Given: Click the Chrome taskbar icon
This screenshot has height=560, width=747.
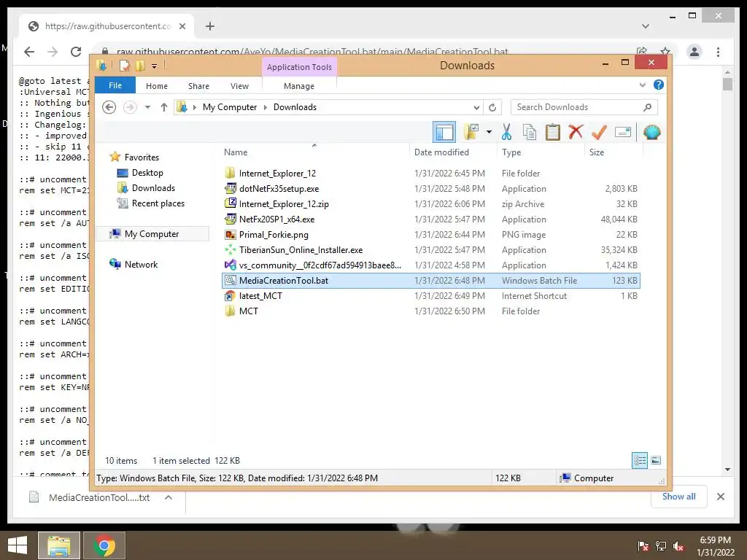Looking at the screenshot, I should 104,545.
